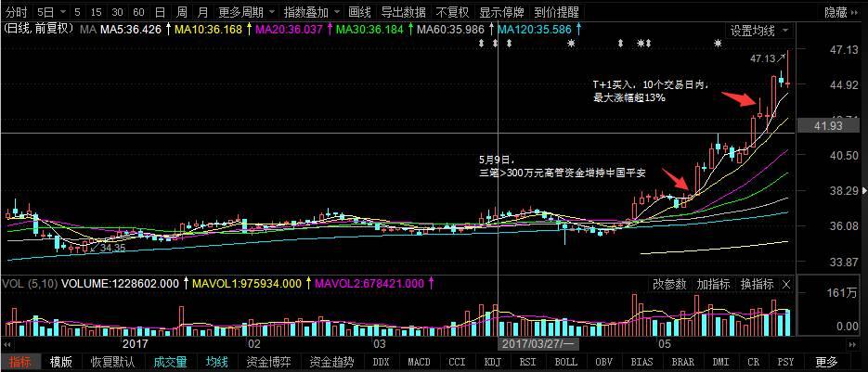This screenshot has height=372, width=868.
Task: Toggle 显示停牌 suspension display
Action: coord(501,12)
